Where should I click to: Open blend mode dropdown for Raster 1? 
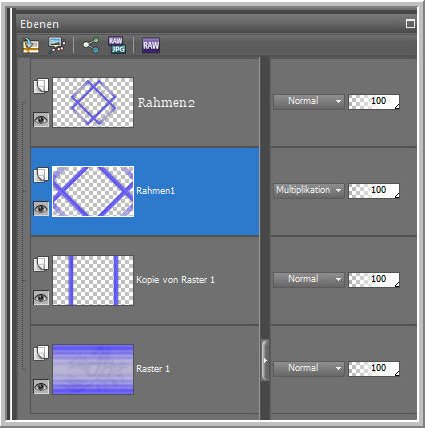click(x=308, y=368)
